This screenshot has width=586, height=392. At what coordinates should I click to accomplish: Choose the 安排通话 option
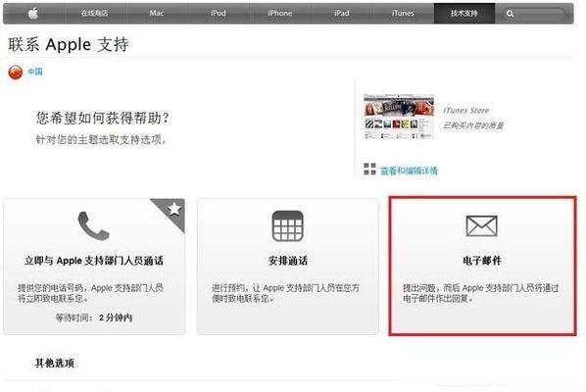pyautogui.click(x=288, y=266)
